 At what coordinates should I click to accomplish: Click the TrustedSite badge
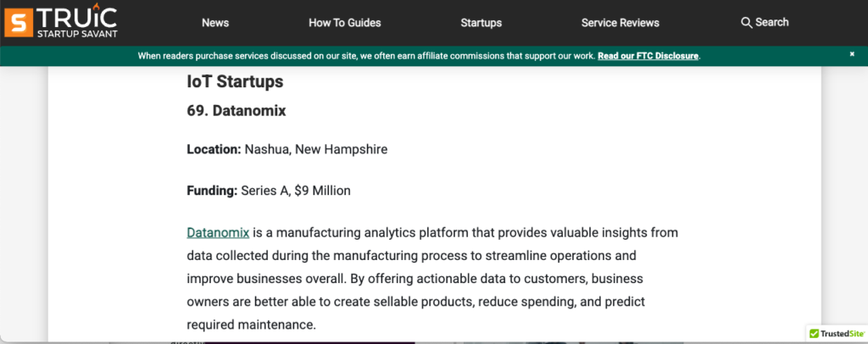click(x=837, y=334)
